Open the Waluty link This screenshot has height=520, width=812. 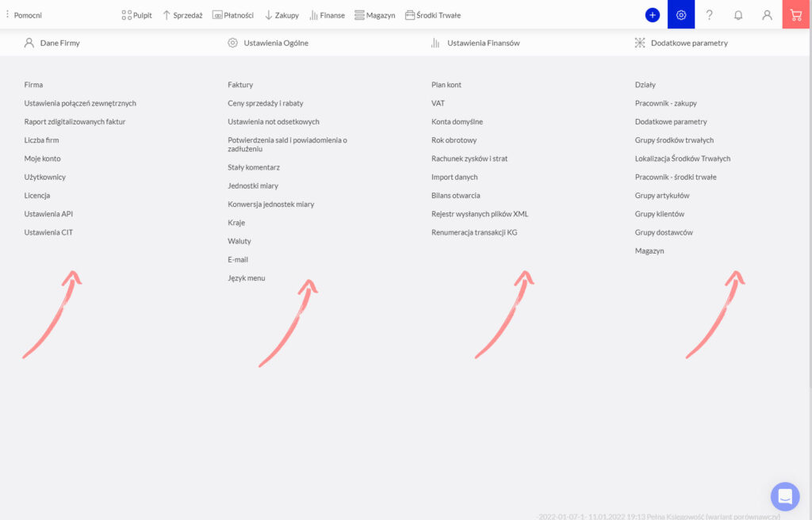(x=239, y=241)
